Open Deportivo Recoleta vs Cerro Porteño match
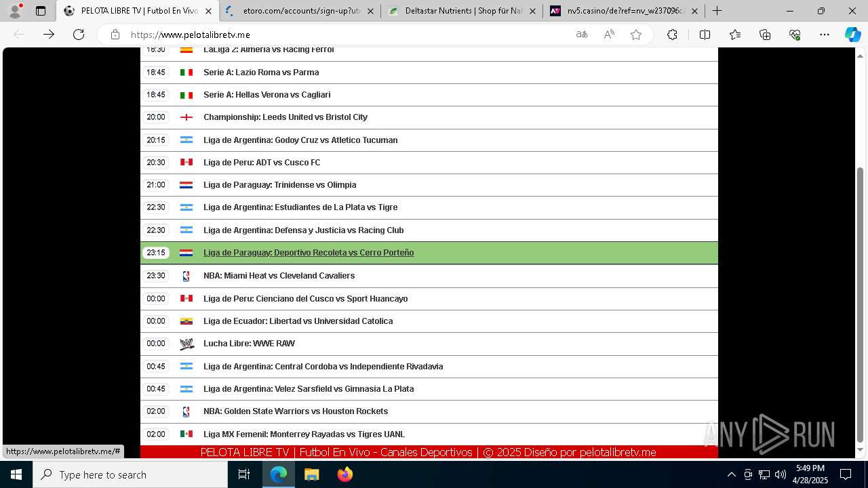Image resolution: width=868 pixels, height=488 pixels. (309, 253)
